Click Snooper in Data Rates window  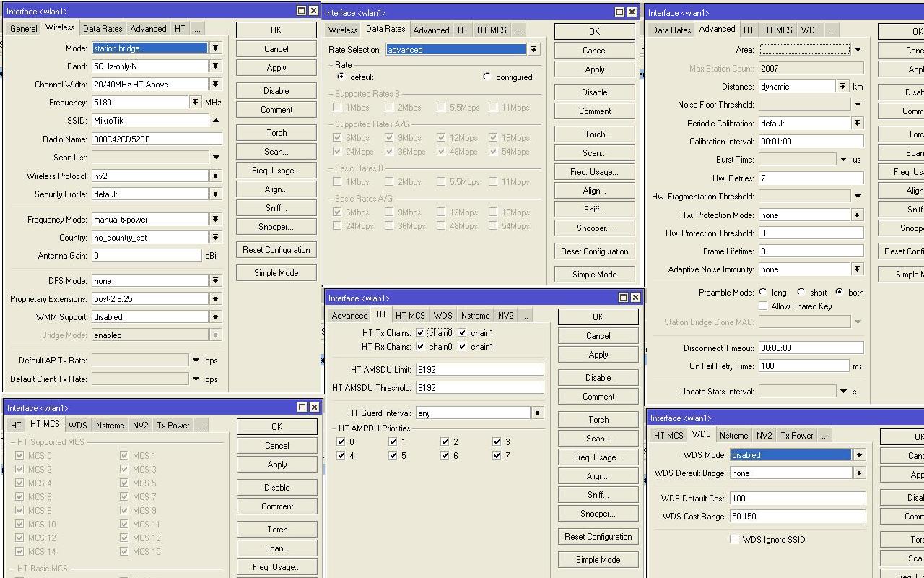[x=595, y=228]
